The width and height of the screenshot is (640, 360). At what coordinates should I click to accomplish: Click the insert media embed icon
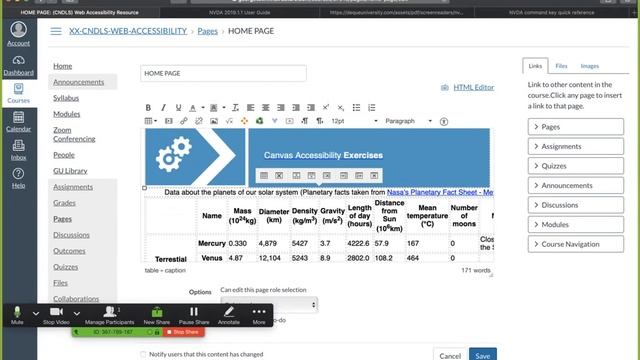point(169,121)
